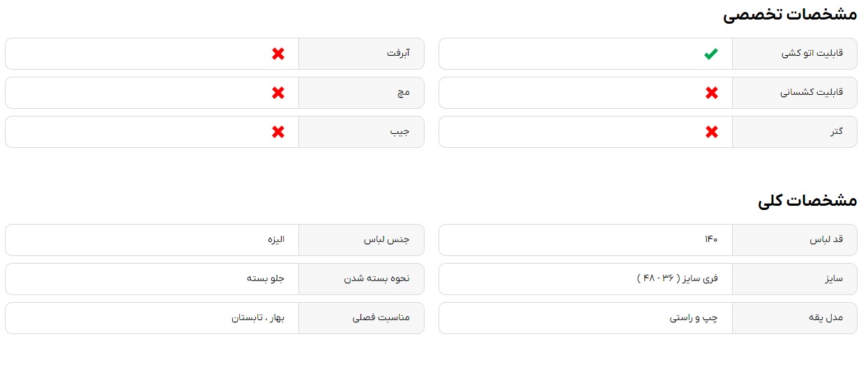Click the مناسبت فصلی label

[x=381, y=318]
